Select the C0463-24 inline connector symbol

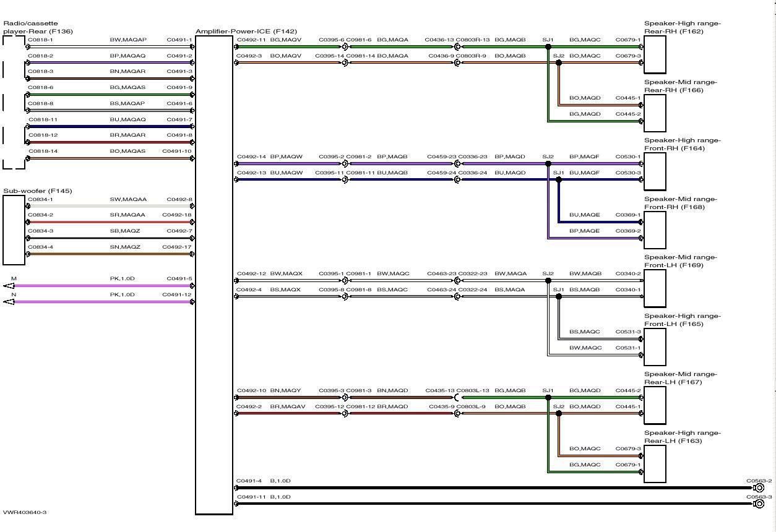(x=457, y=296)
